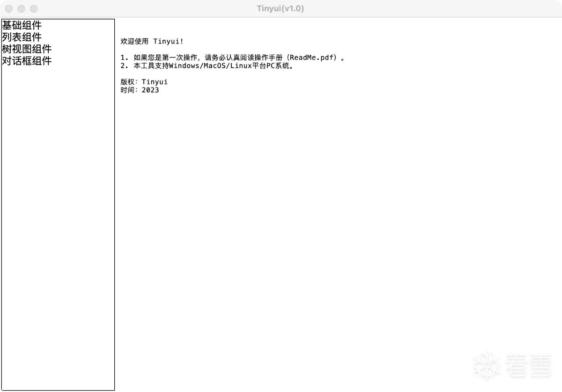Click the blank area of the welcome text panel
562x392 pixels.
pos(337,234)
